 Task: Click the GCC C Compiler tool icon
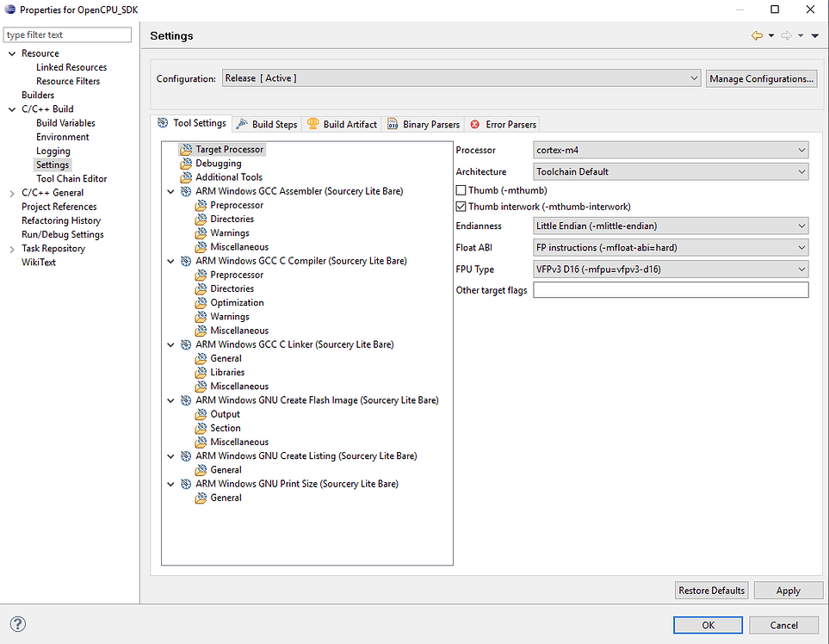[186, 261]
